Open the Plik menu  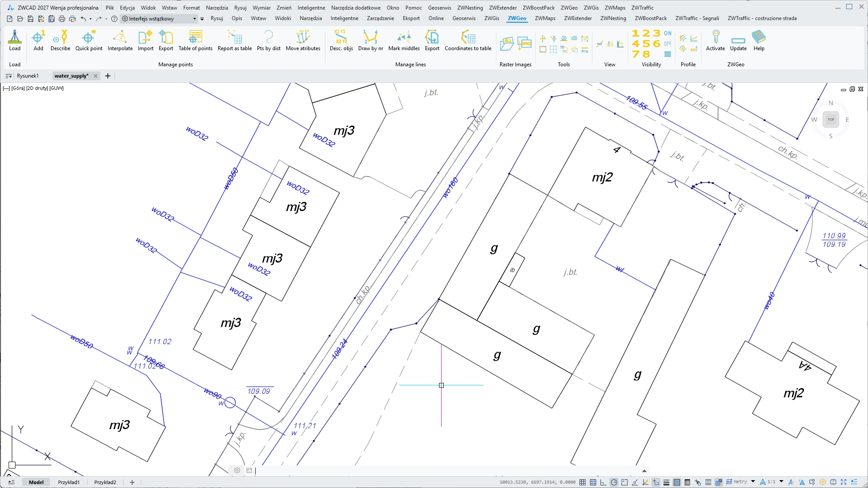(x=110, y=7)
